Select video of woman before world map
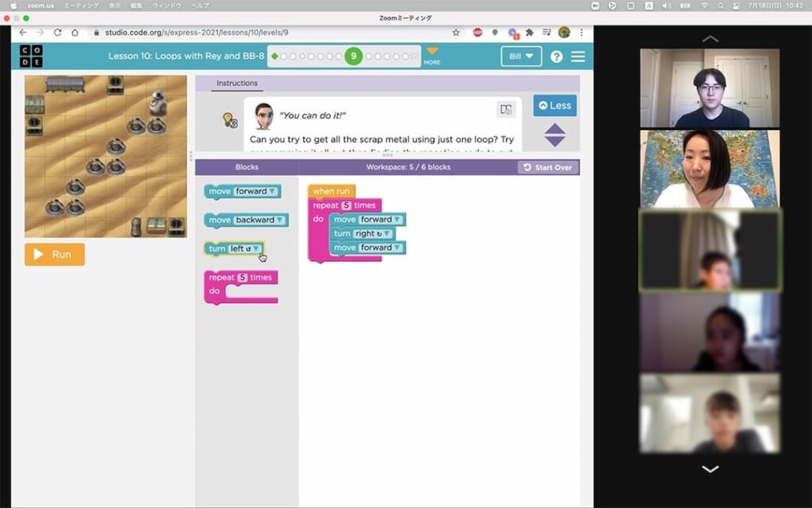The width and height of the screenshot is (812, 508). (x=710, y=168)
